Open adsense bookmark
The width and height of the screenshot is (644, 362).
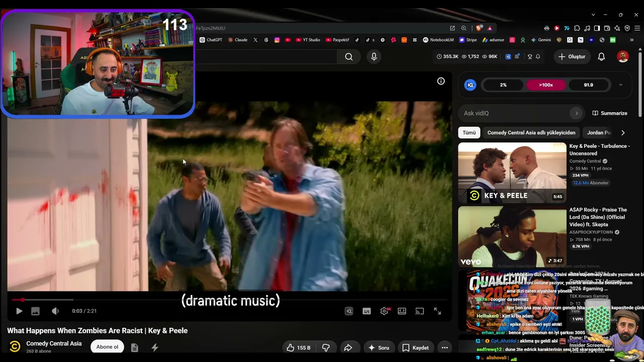point(493,40)
